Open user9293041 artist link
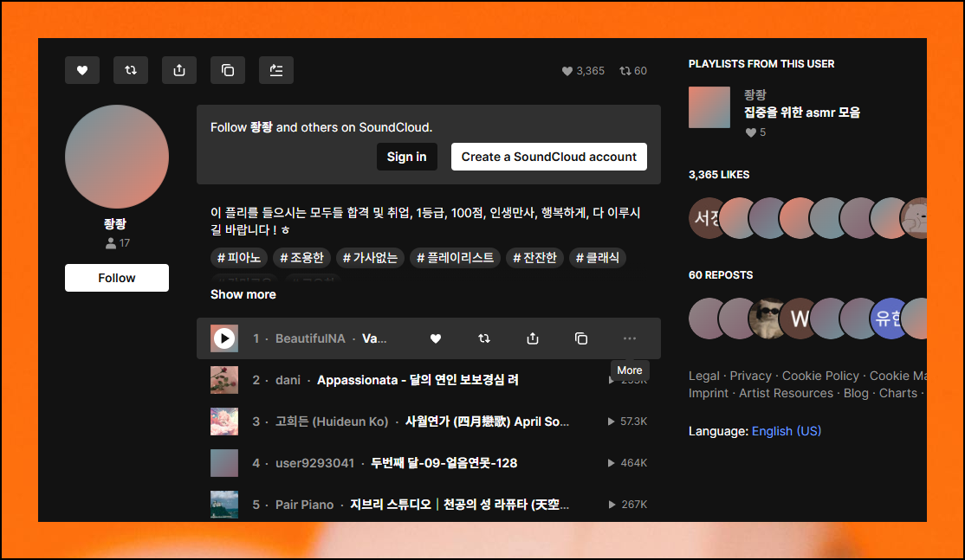Image resolution: width=965 pixels, height=560 pixels. 314,463
